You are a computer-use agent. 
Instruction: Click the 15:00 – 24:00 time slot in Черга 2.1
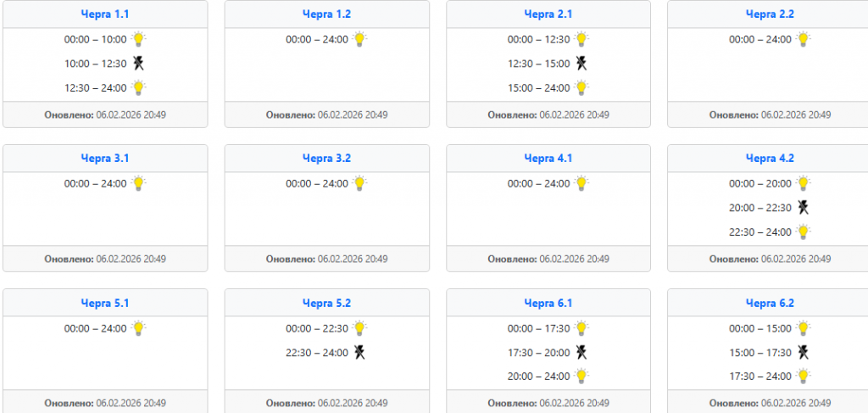538,87
